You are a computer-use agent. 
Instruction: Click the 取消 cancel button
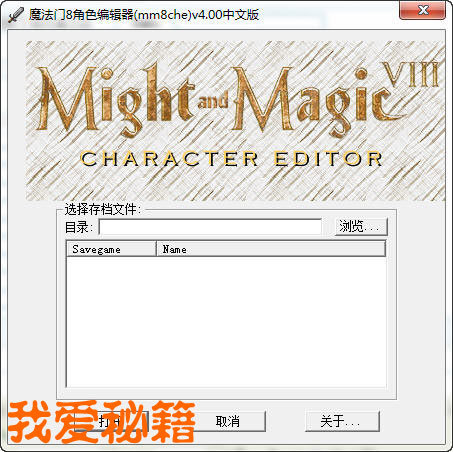228,421
